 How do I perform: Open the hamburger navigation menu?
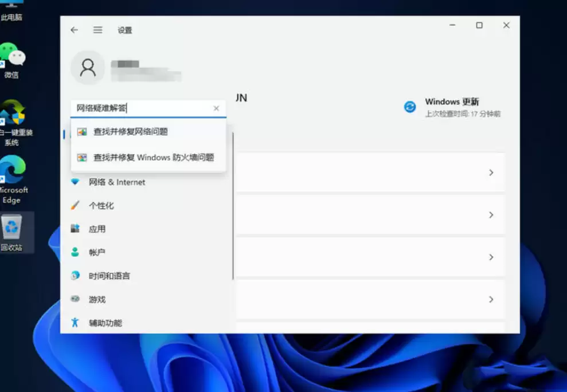[97, 30]
